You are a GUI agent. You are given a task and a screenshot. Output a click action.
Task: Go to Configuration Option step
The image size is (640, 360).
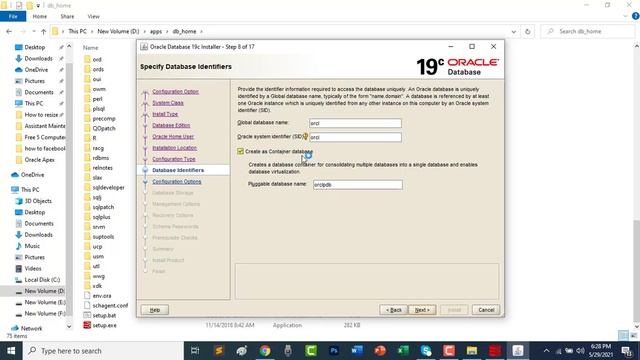point(176,91)
